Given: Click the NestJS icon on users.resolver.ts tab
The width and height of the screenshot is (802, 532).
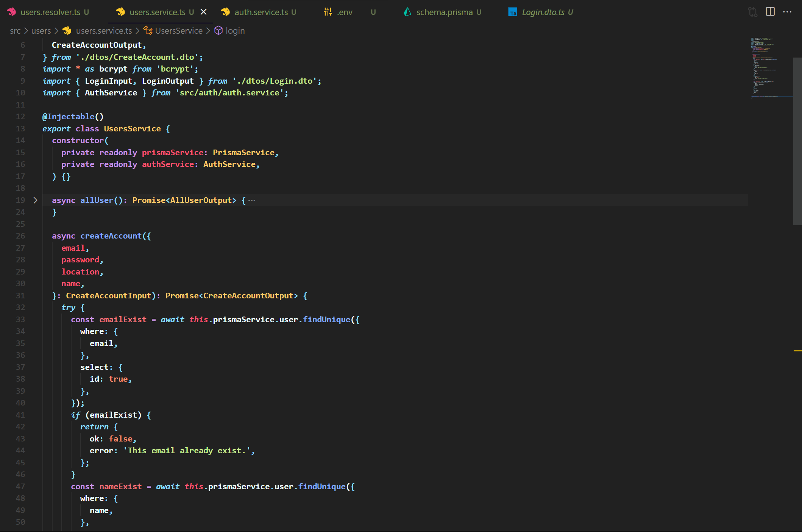Looking at the screenshot, I should [x=12, y=12].
